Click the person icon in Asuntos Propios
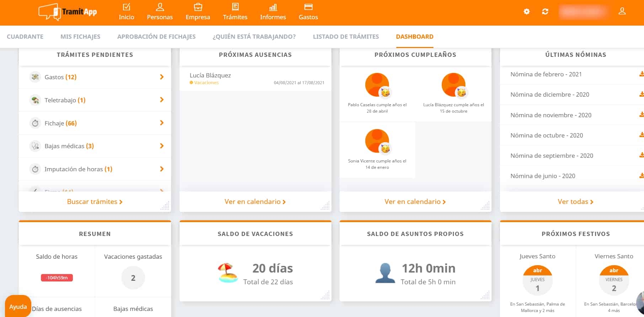Viewport: 644px width, 317px height. point(385,273)
